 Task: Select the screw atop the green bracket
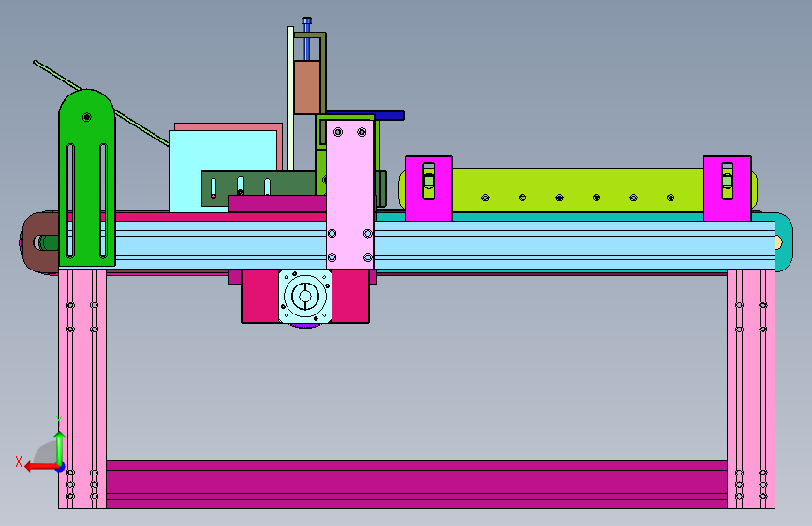point(87,117)
